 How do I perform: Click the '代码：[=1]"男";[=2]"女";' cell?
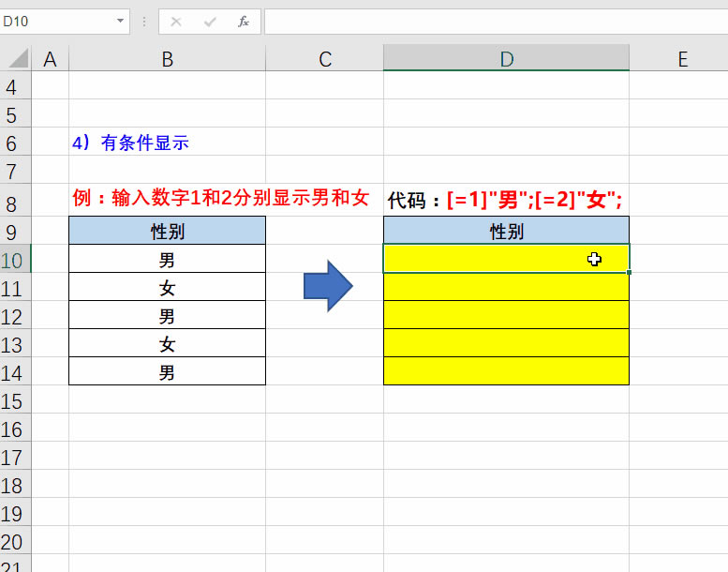[x=505, y=200]
